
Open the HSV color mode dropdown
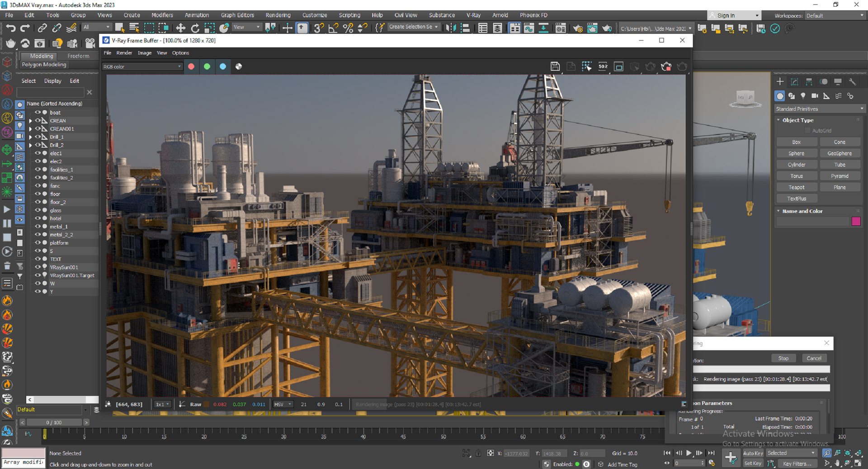point(283,404)
